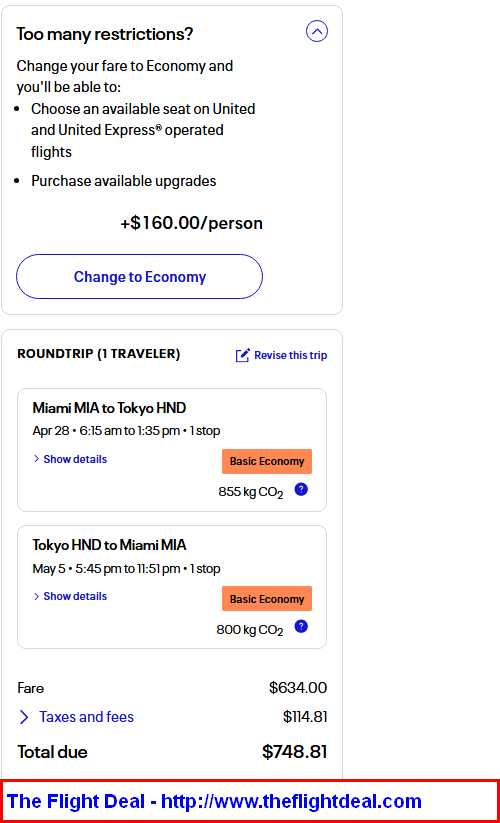Click the chevron before Tokyo flight Show details
The image size is (500, 823).
(x=36, y=596)
